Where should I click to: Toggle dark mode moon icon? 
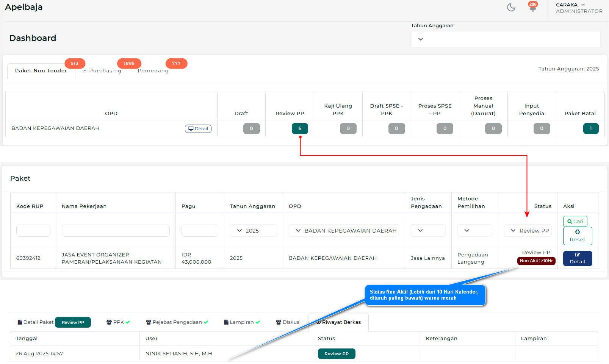pyautogui.click(x=511, y=8)
